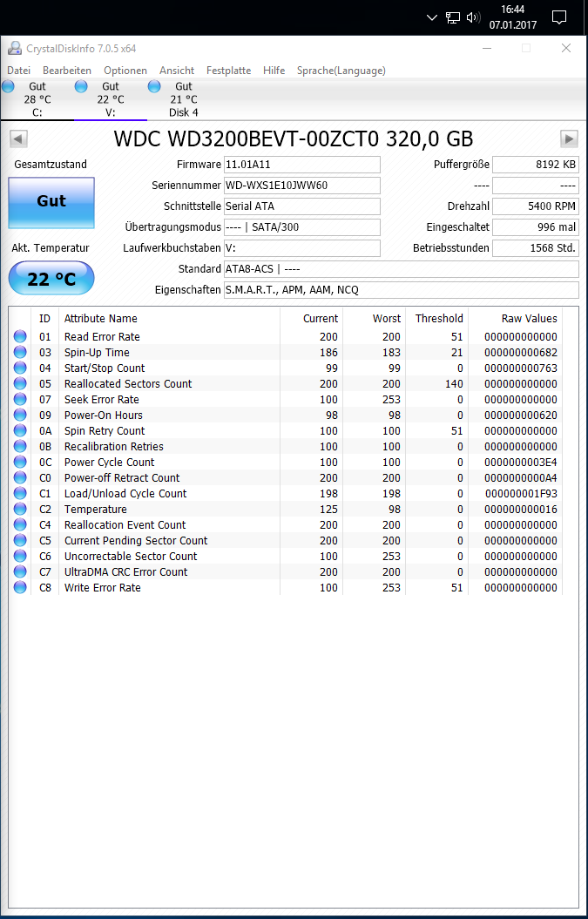
Task: Click raw value 000000001F93
Action: (x=521, y=494)
